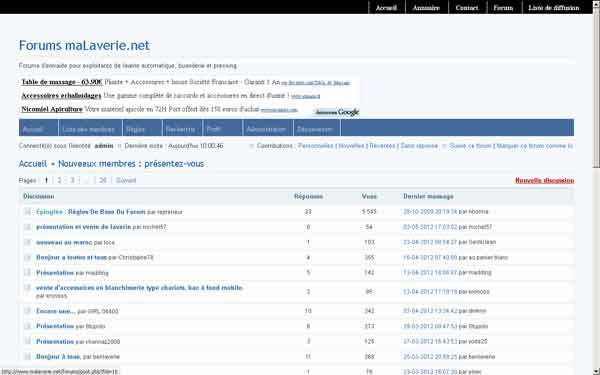The width and height of the screenshot is (600, 375).
Task: Start a Nouvelle discussion
Action: coord(545,181)
